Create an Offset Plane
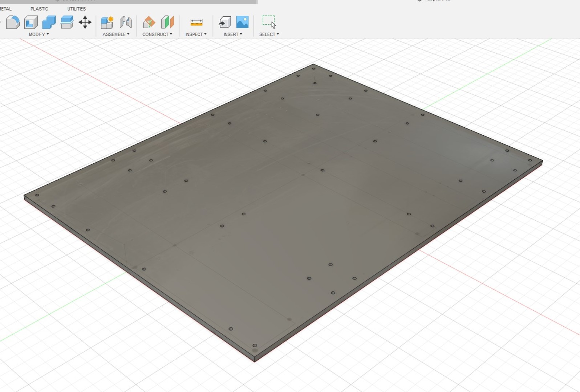580x392 pixels. [149, 22]
